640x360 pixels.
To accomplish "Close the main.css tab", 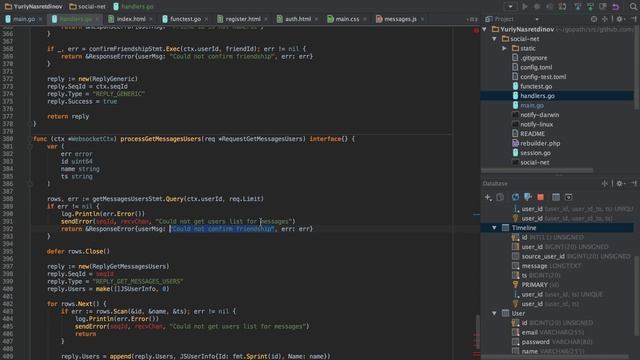I will 364,19.
